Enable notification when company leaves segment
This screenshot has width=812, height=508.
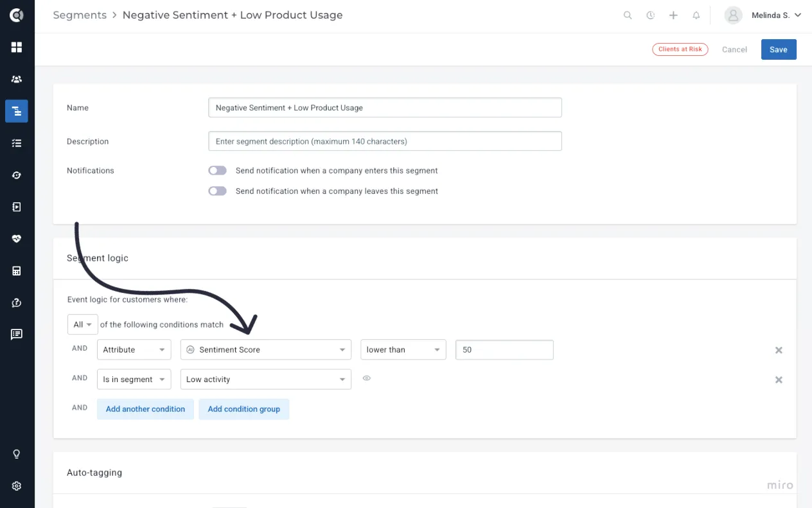click(x=218, y=191)
